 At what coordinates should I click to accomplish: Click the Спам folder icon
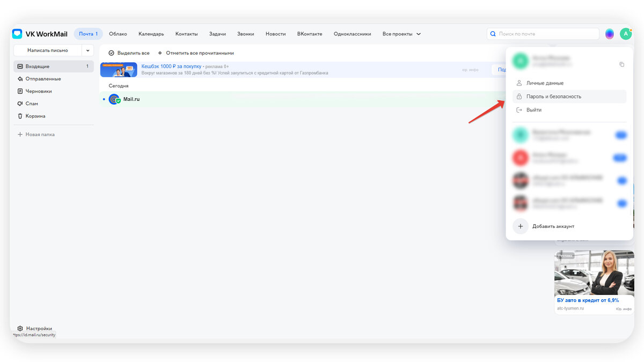point(20,104)
